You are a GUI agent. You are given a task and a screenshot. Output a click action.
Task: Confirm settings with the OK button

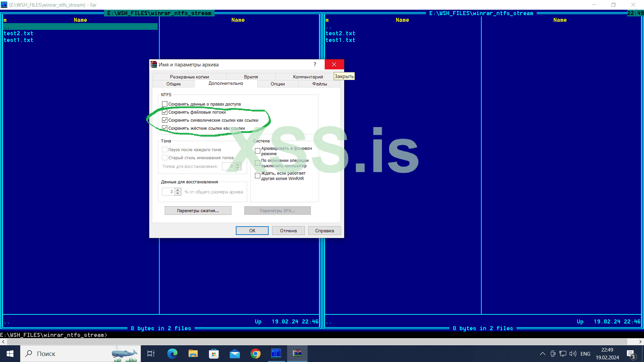(x=252, y=231)
